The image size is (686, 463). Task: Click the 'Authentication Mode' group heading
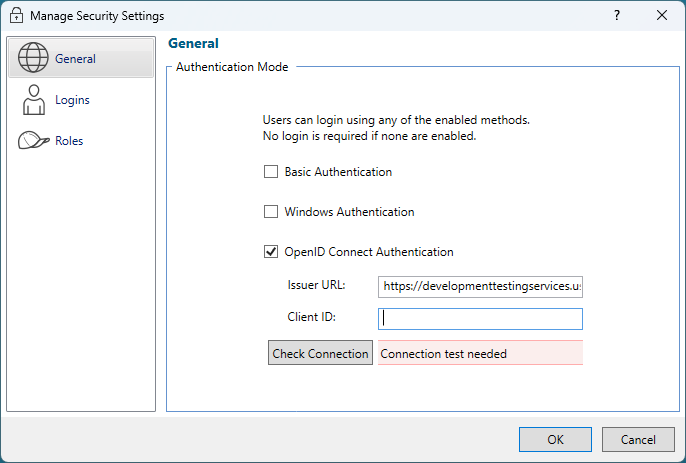tap(232, 68)
